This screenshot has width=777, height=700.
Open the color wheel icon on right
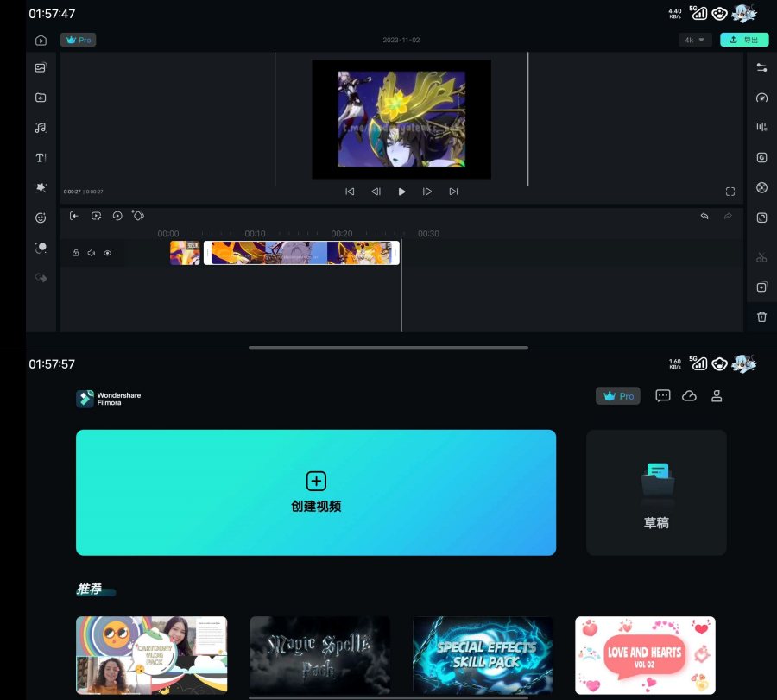pos(761,188)
